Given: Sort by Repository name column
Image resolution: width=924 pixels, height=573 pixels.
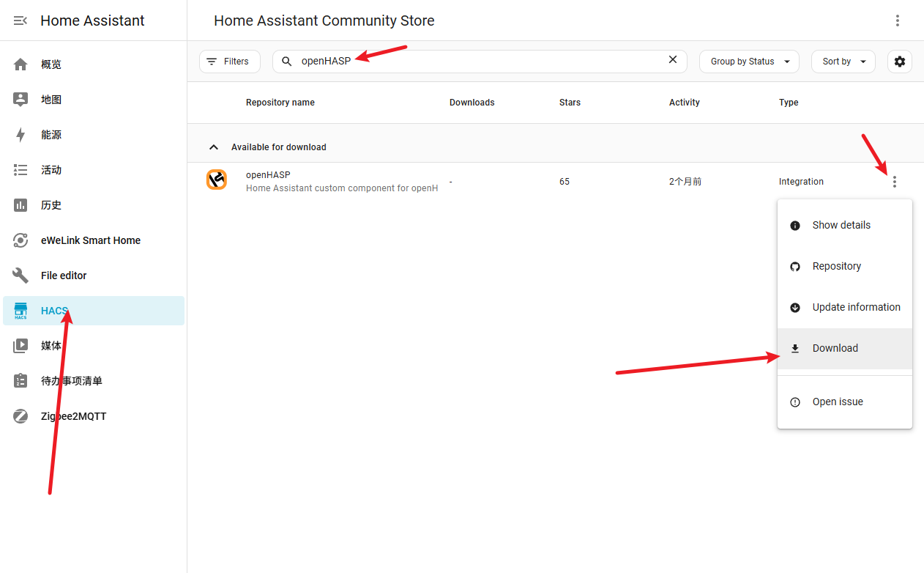Looking at the screenshot, I should tap(280, 103).
